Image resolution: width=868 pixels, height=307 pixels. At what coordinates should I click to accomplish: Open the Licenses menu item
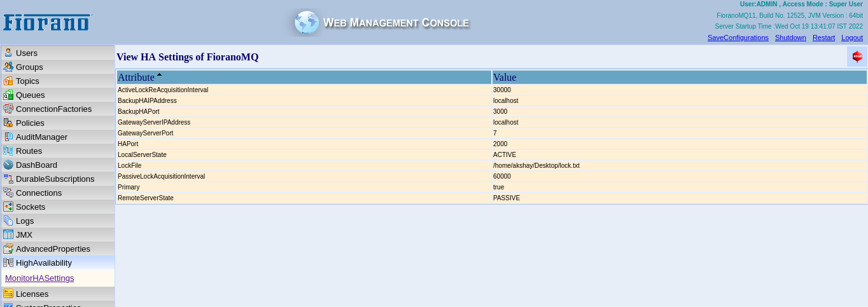tap(32, 294)
